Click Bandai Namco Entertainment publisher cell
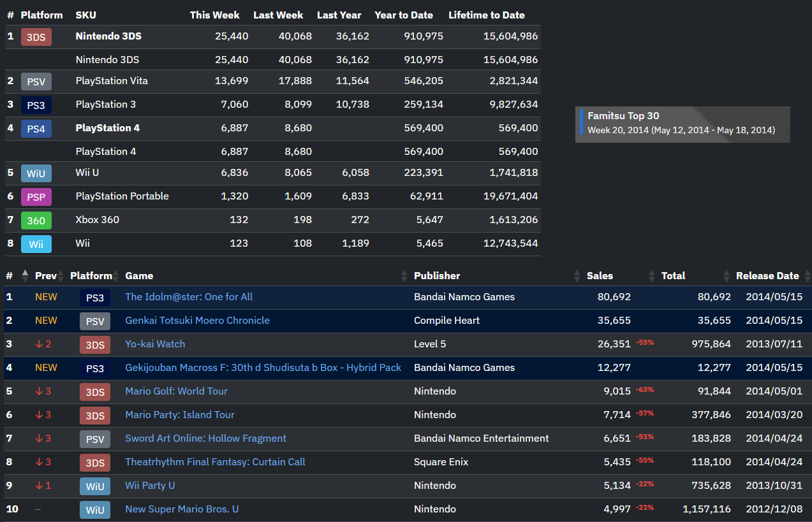Screen dimensions: 812x522 tap(482, 439)
